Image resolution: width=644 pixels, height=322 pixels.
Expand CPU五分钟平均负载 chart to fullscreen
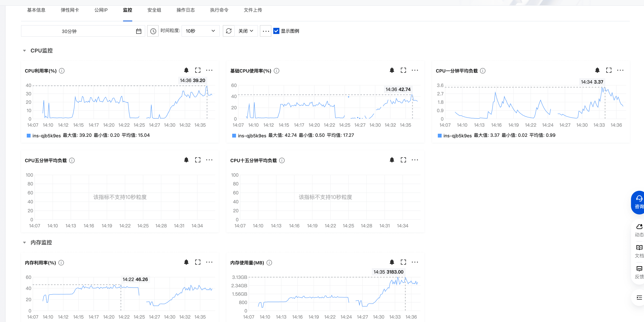pos(198,160)
